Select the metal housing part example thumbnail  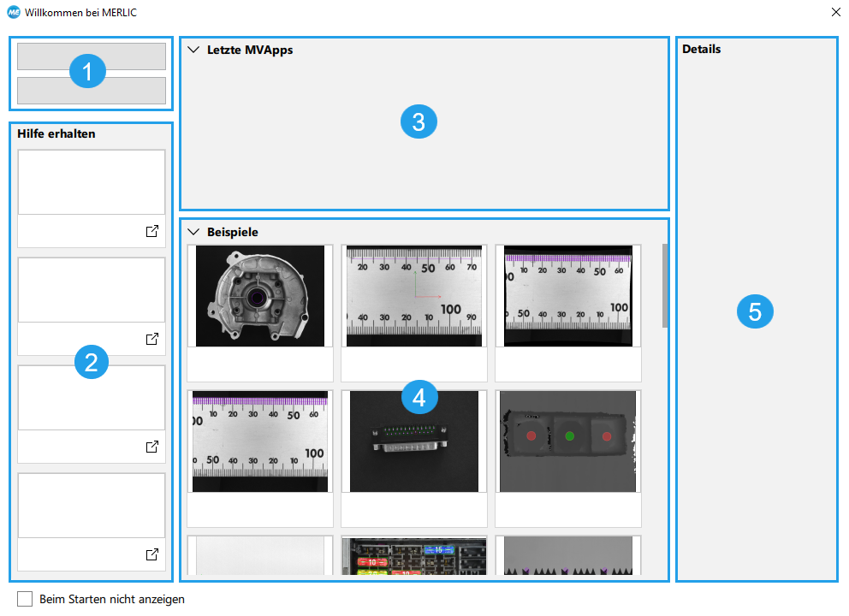(x=260, y=296)
